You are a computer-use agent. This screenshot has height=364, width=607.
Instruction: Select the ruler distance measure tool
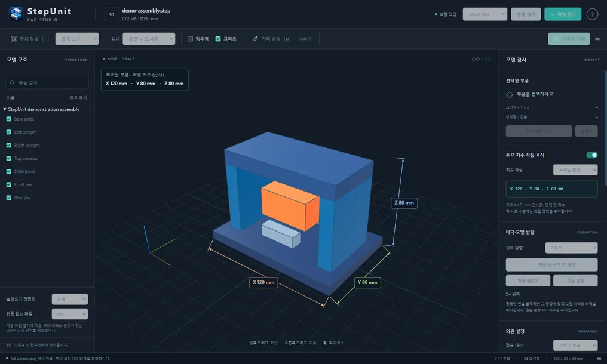pyautogui.click(x=255, y=39)
